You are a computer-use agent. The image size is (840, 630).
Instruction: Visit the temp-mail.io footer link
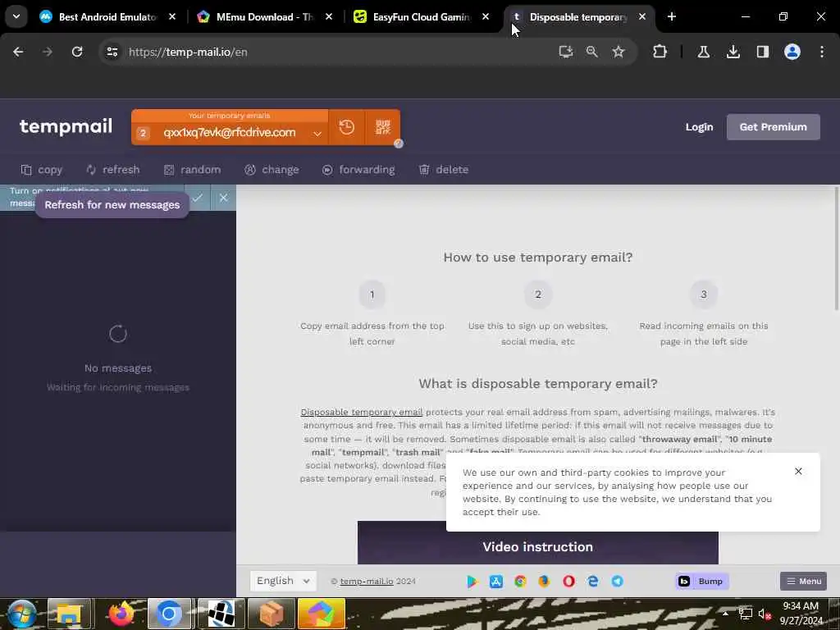pos(367,582)
